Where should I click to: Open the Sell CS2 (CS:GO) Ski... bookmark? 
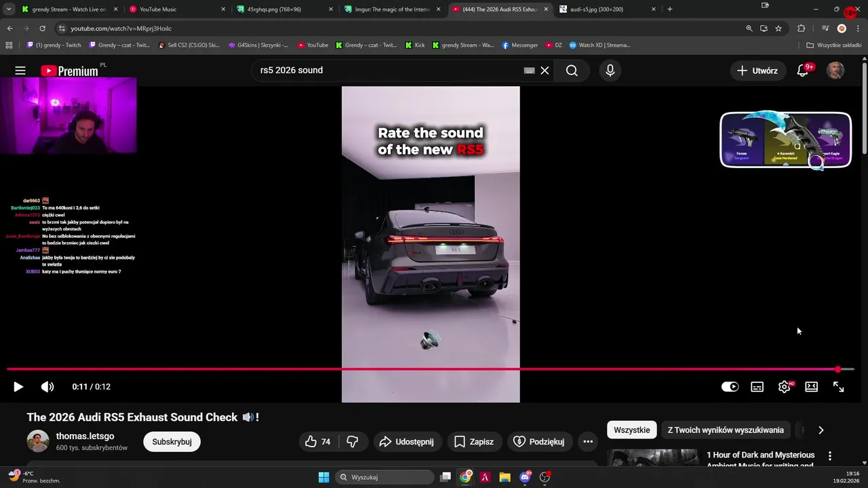pyautogui.click(x=189, y=45)
